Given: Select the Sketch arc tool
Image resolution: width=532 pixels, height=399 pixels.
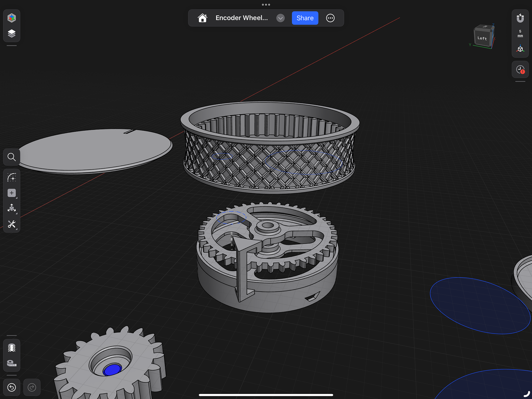Looking at the screenshot, I should (12, 177).
